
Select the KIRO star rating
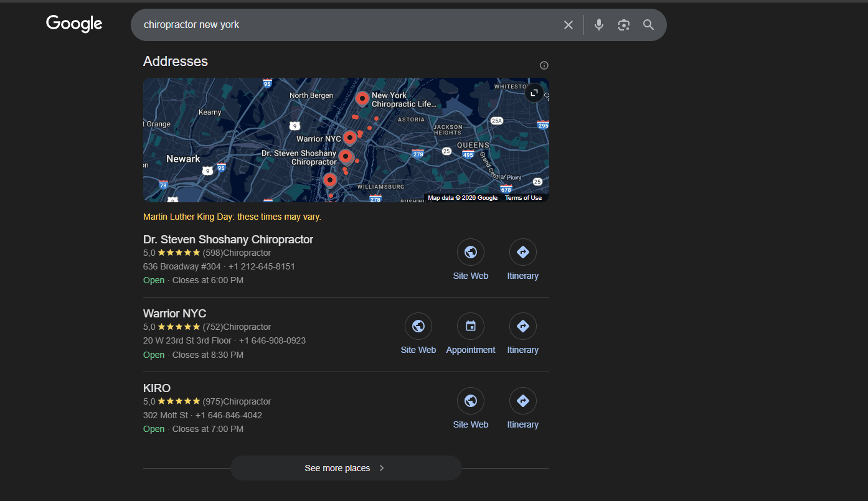[180, 401]
